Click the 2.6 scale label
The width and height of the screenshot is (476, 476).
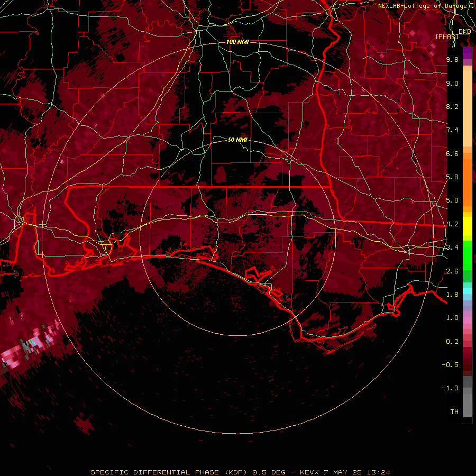click(x=452, y=271)
